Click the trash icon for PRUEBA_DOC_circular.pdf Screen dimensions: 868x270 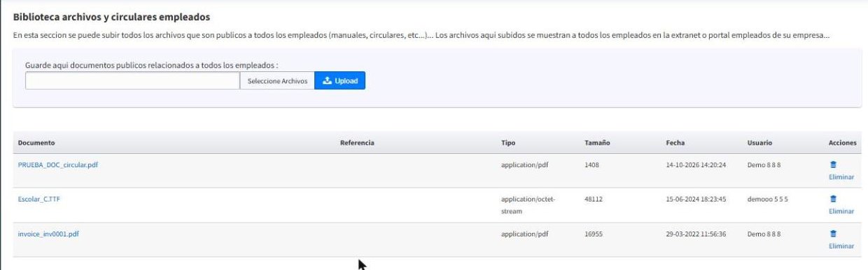click(x=833, y=165)
